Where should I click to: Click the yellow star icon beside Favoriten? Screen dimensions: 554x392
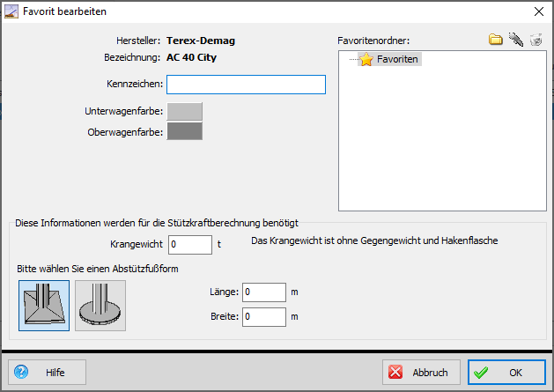[x=366, y=60]
